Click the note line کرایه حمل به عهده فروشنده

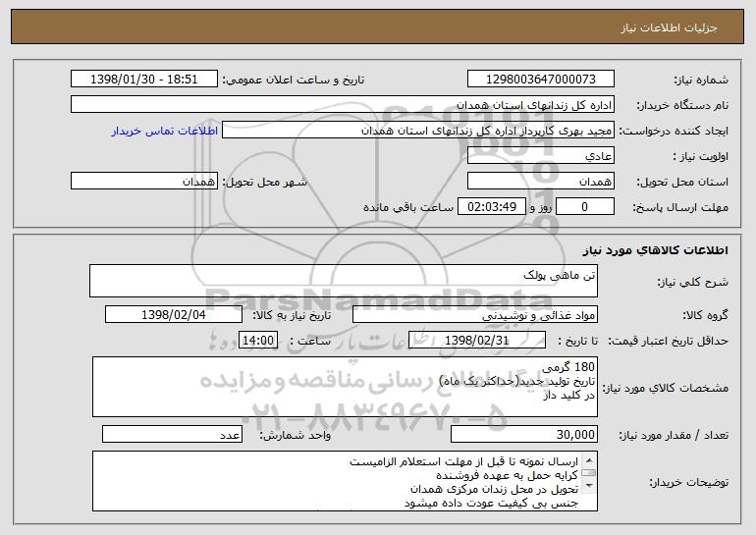pos(507,475)
